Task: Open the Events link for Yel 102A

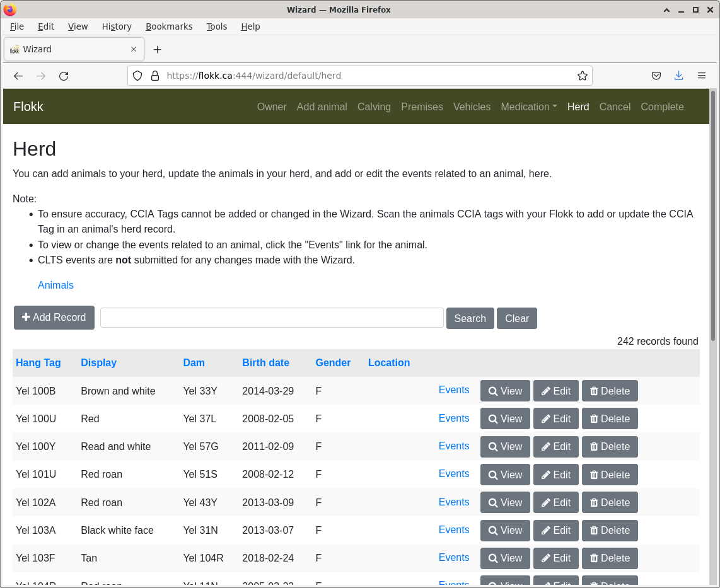Action: tap(454, 502)
